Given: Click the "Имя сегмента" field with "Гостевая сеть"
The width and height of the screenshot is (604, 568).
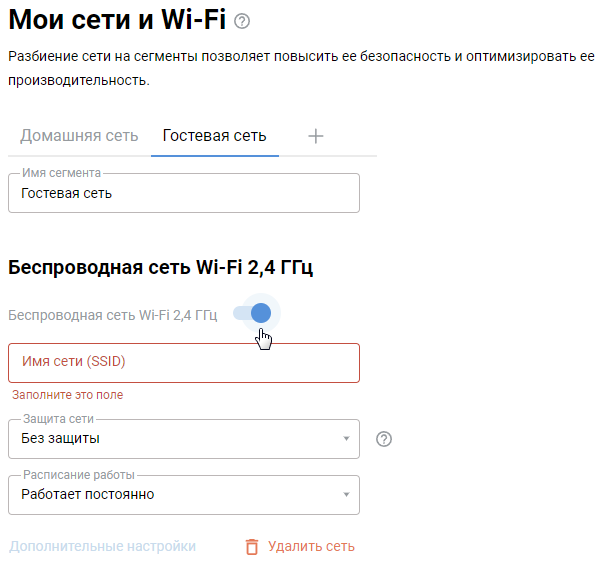Looking at the screenshot, I should (183, 194).
